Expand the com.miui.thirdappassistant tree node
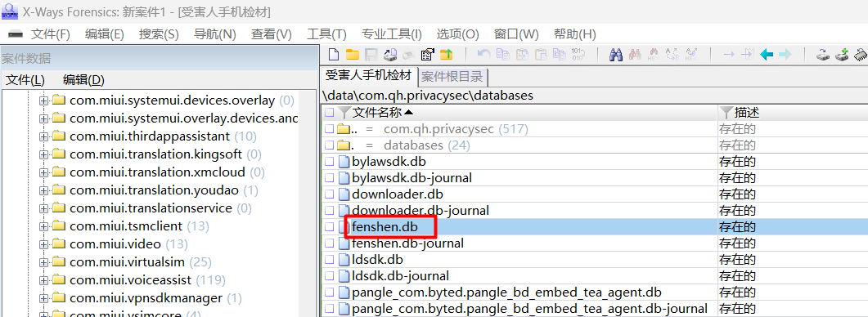Viewport: 868px width, 317px height. tap(43, 136)
